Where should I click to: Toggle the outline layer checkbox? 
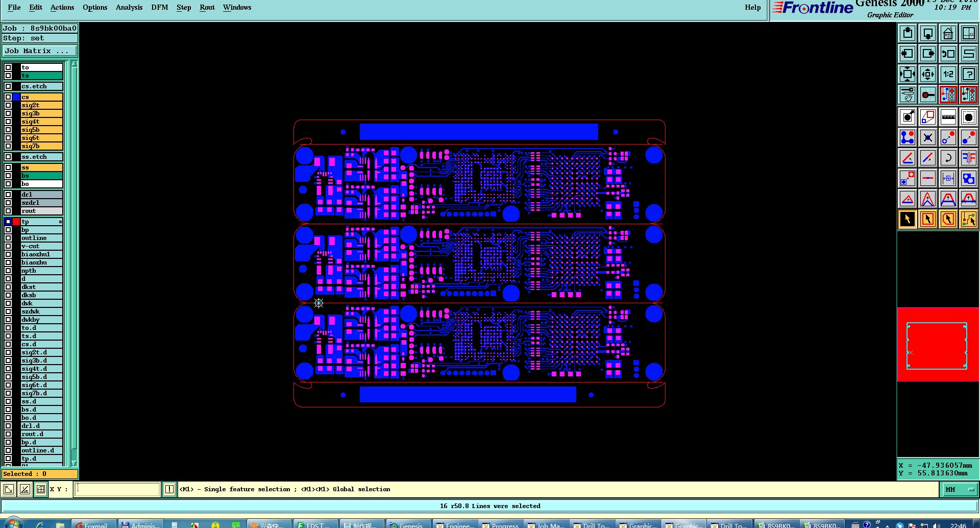8,238
